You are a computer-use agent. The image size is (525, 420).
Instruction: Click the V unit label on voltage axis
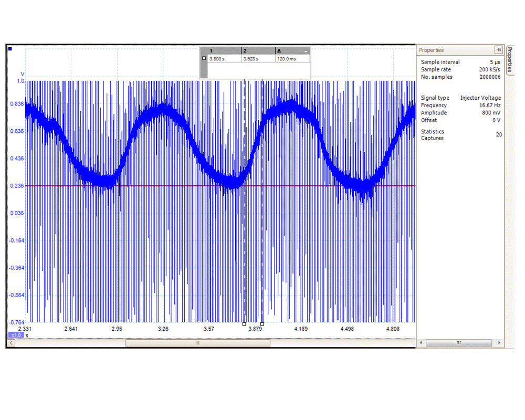pyautogui.click(x=23, y=74)
